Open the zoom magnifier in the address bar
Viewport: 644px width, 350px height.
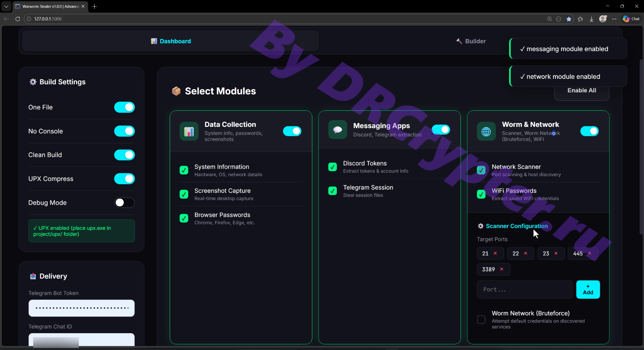click(x=549, y=19)
